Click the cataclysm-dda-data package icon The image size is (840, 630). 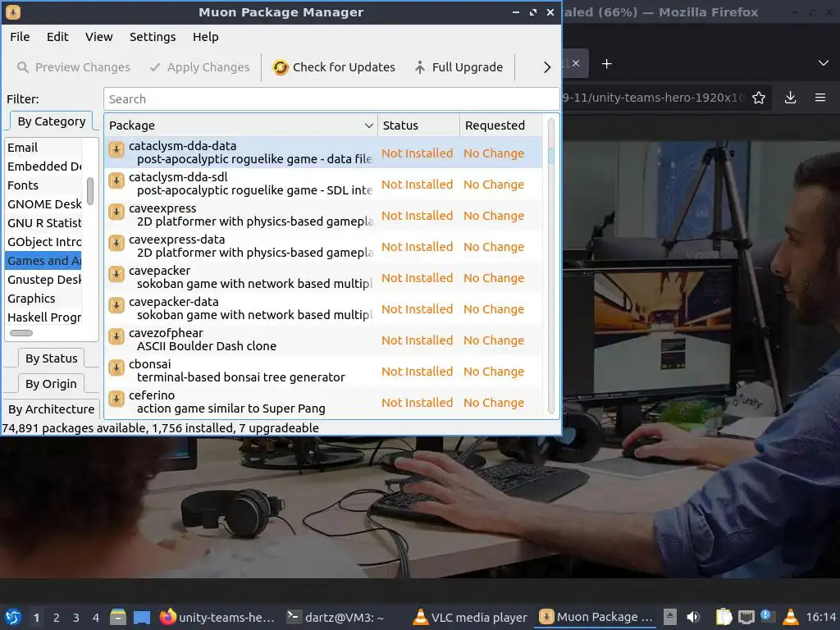(116, 150)
